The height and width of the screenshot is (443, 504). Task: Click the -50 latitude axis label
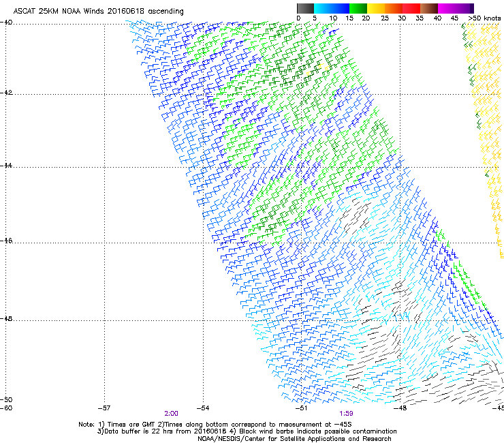[6, 399]
